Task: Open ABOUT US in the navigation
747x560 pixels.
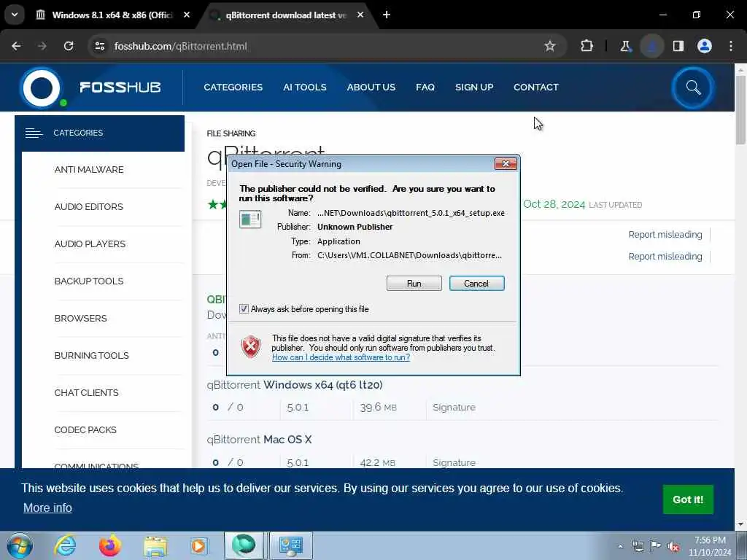Action: [371, 87]
